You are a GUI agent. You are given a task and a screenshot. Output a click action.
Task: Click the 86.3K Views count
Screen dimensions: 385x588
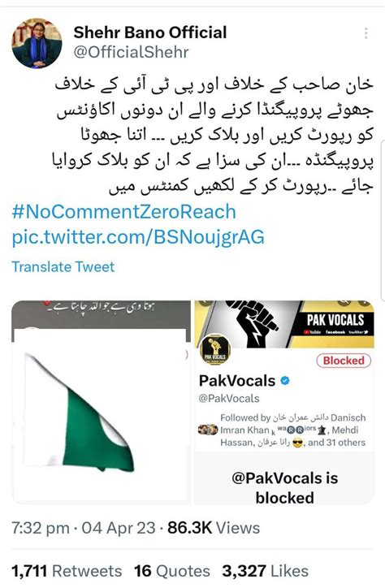pyautogui.click(x=214, y=528)
